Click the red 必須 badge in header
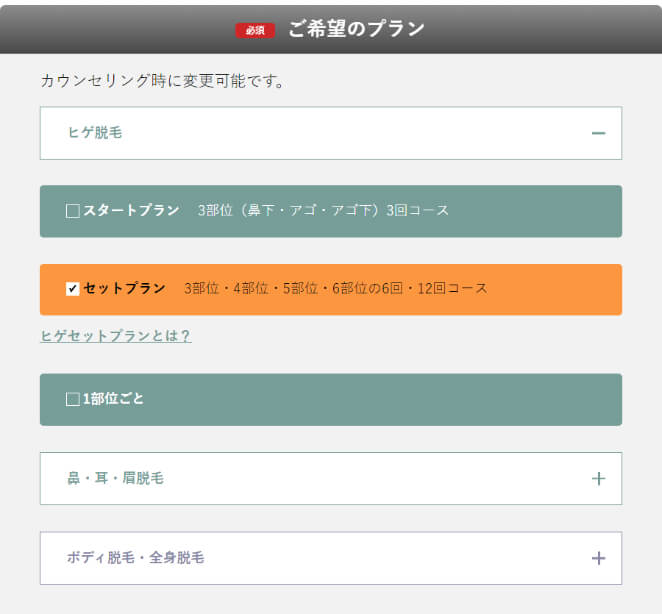Image resolution: width=662 pixels, height=614 pixels. click(x=255, y=30)
